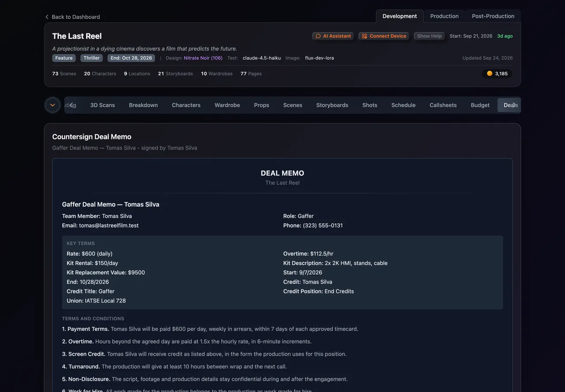565x392 pixels.
Task: Go to the Storyboards tab
Action: (332, 105)
